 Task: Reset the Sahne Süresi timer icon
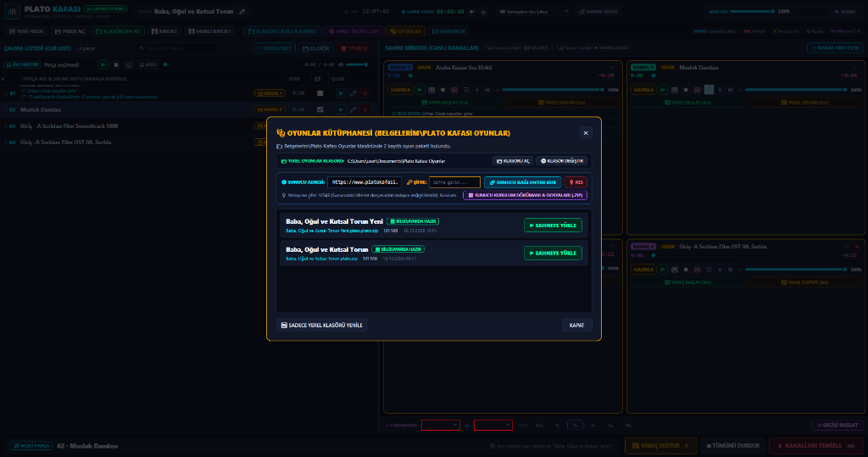tap(483, 12)
